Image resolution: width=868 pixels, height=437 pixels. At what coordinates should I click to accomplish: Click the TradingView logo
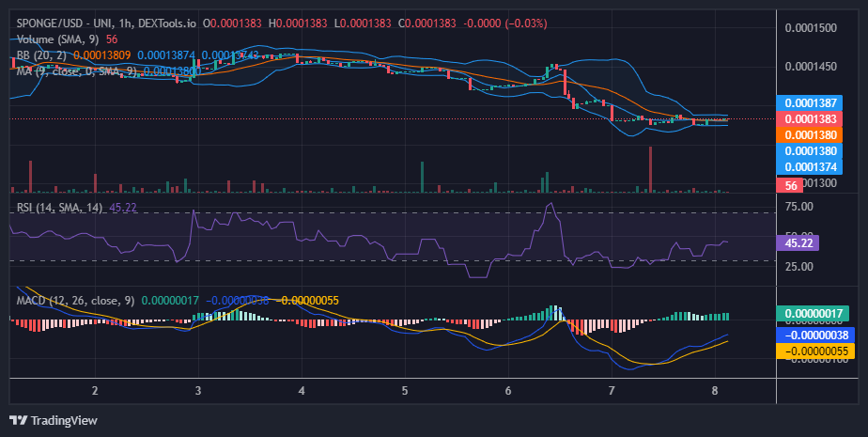pos(54,420)
